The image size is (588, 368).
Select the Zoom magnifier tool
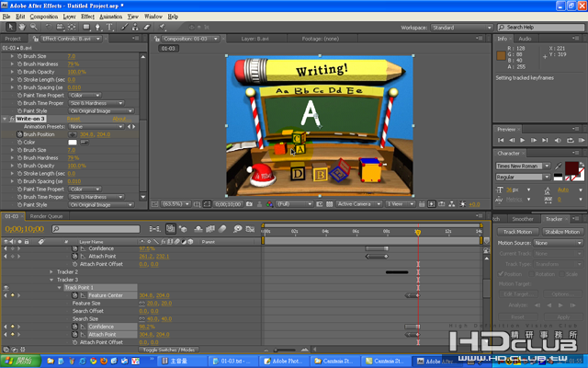(x=34, y=27)
